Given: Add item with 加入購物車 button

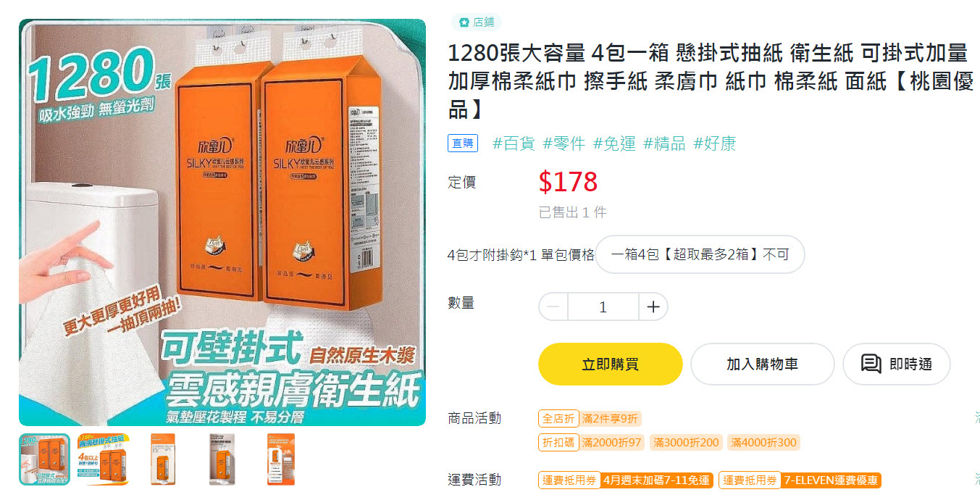Looking at the screenshot, I should (x=762, y=364).
